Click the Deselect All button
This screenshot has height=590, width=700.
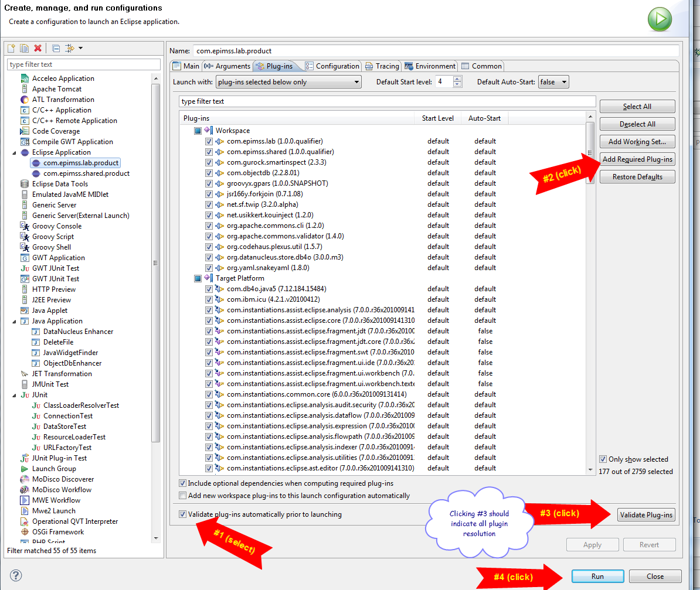tap(637, 124)
